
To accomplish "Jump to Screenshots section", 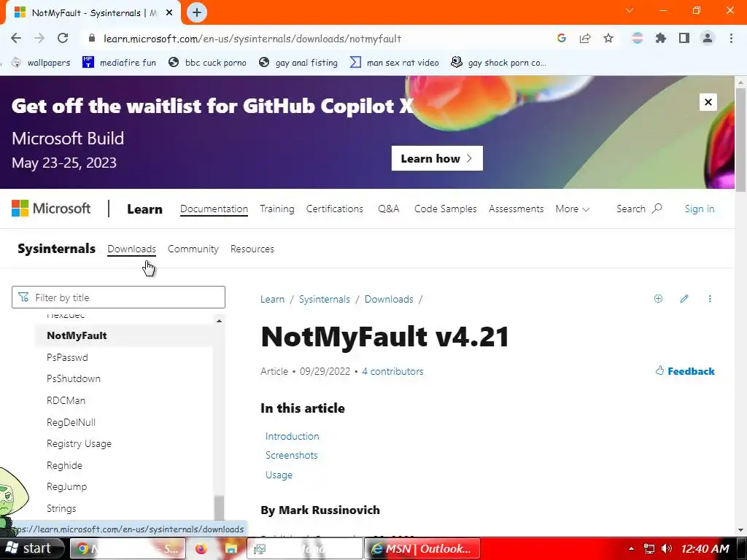I will click(291, 455).
